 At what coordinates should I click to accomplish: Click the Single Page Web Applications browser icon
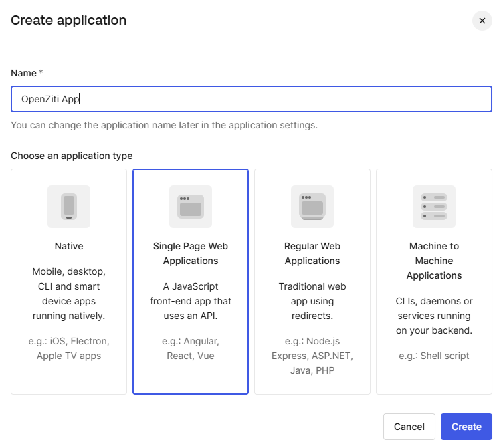191,206
